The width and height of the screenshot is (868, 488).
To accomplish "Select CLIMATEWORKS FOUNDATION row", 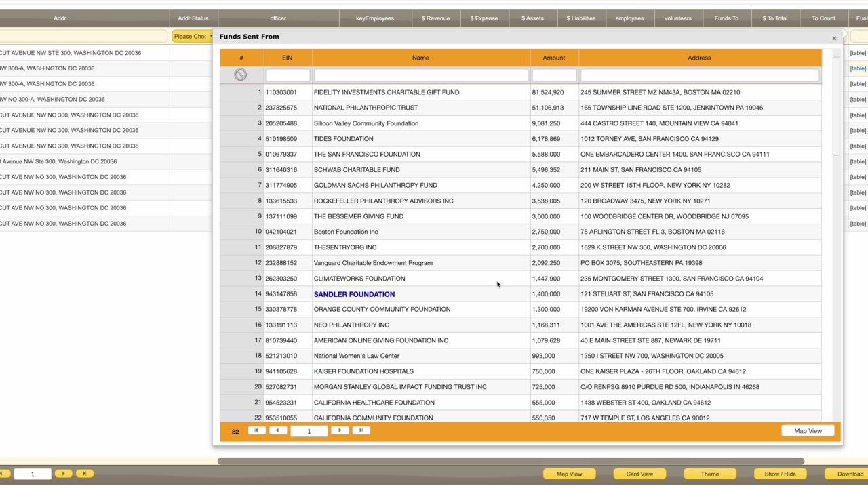I will coord(521,279).
